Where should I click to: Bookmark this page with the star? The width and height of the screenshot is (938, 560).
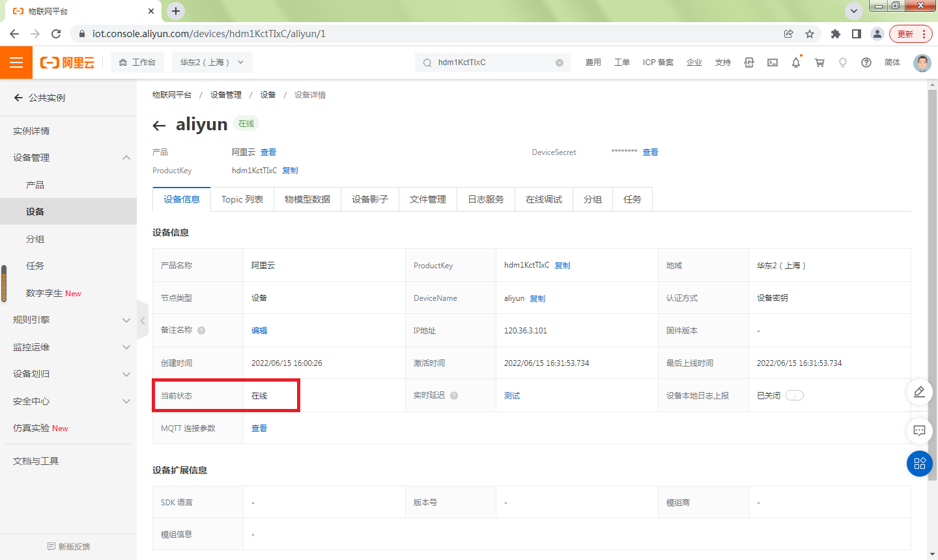(810, 34)
